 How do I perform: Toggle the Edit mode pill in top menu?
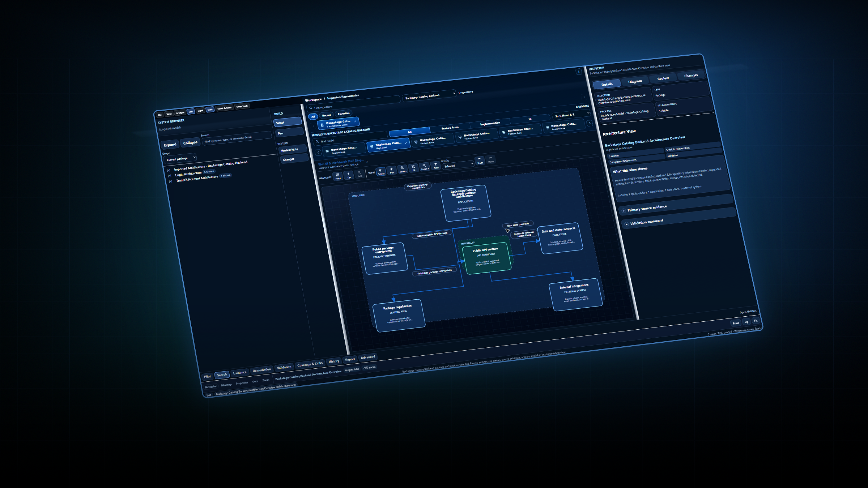(x=191, y=112)
